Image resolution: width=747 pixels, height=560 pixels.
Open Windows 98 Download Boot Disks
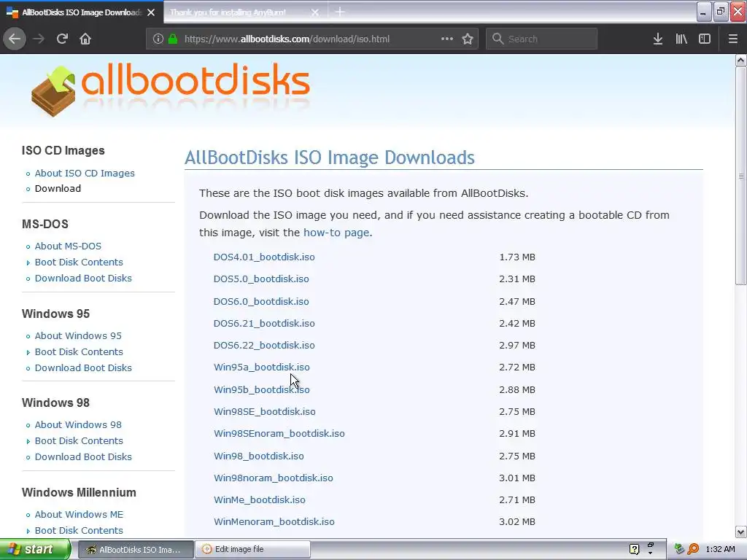[x=83, y=456]
